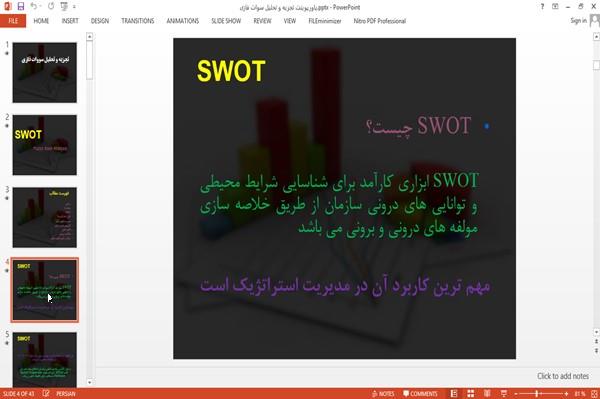The image size is (600, 399).
Task: Click 'SLIDE 4 OF 43' status indicator
Action: coord(18,394)
